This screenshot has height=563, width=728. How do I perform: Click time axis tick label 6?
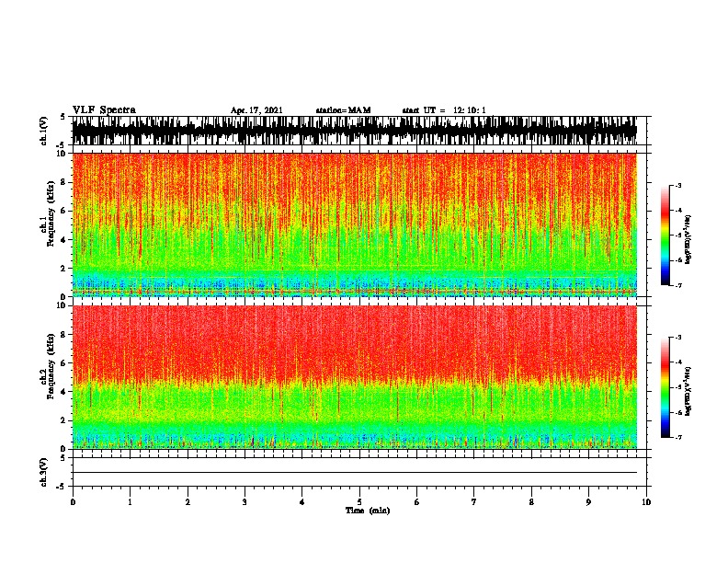[416, 502]
